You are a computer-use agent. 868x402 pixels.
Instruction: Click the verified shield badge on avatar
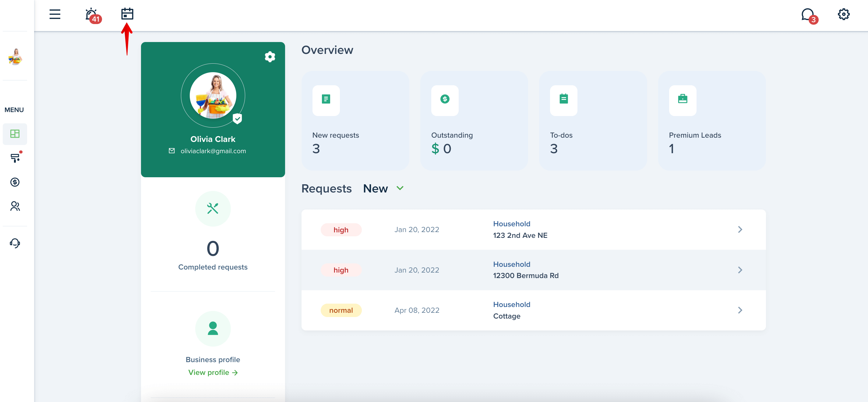click(x=237, y=118)
